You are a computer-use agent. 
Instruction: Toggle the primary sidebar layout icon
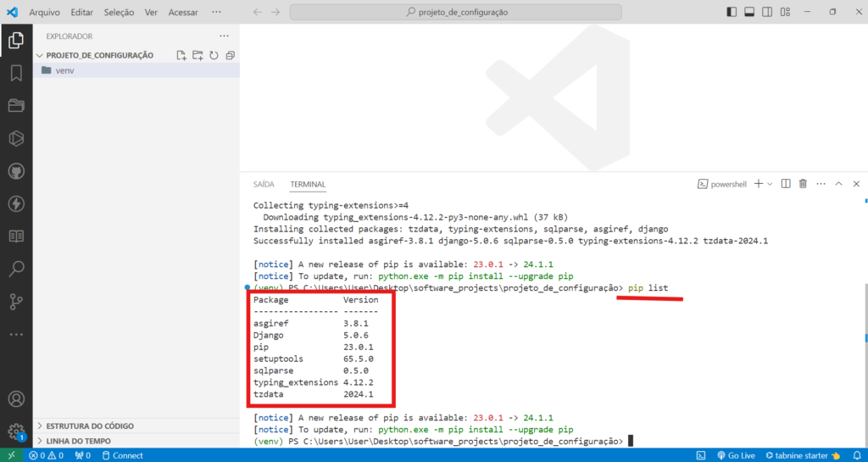732,12
